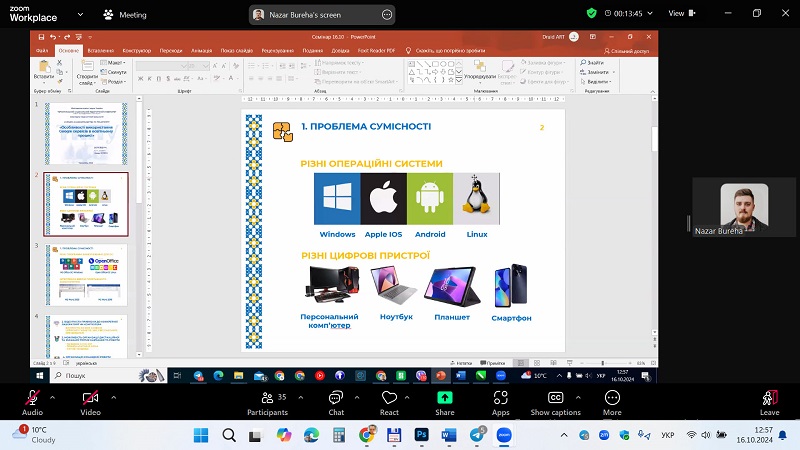Click Виділити select button in ribbon
Viewport: 800px width, 450px height.
click(596, 82)
